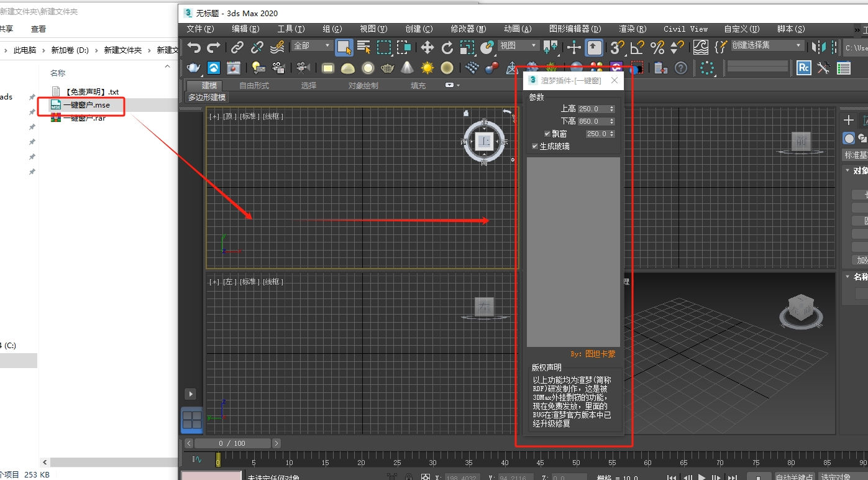Viewport: 868px width, 480px height.
Task: Click the 上高 spinner arrows
Action: 612,109
